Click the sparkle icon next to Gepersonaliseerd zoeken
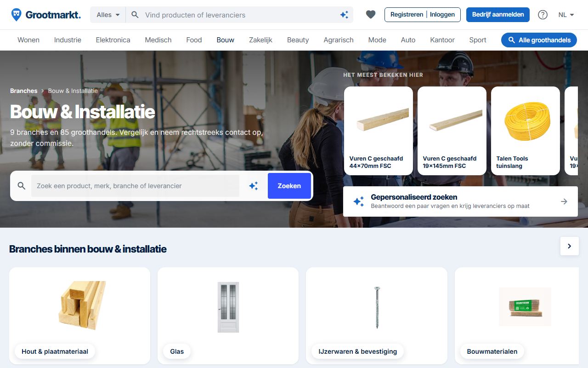Screen dimensions: 588x368 (x=359, y=201)
